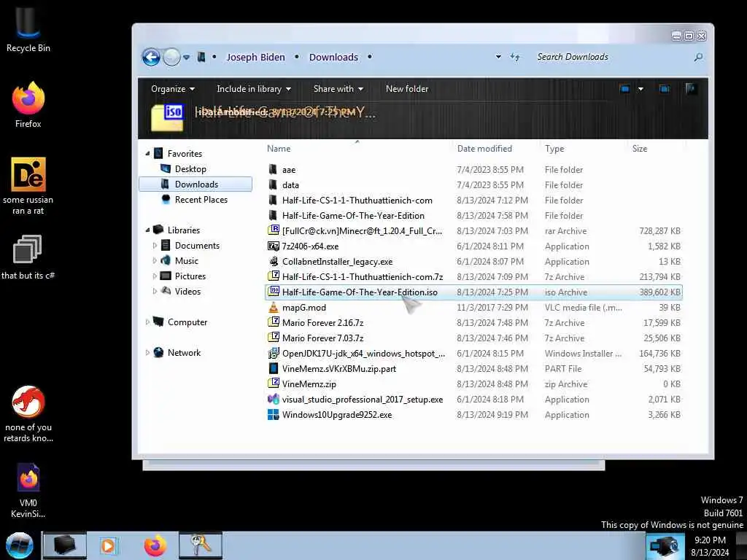Open the Share with menu
Viewport: 747px width, 560px height.
click(338, 89)
